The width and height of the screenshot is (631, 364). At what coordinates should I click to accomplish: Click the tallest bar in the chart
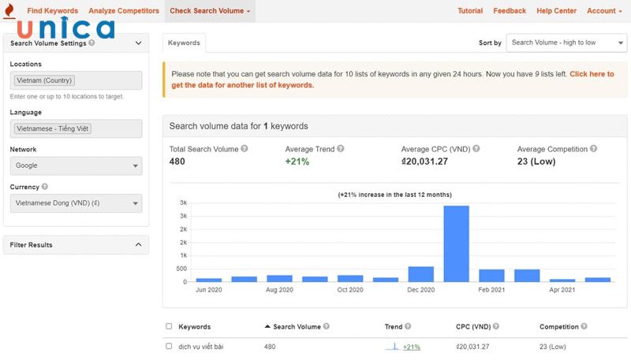[x=456, y=243]
